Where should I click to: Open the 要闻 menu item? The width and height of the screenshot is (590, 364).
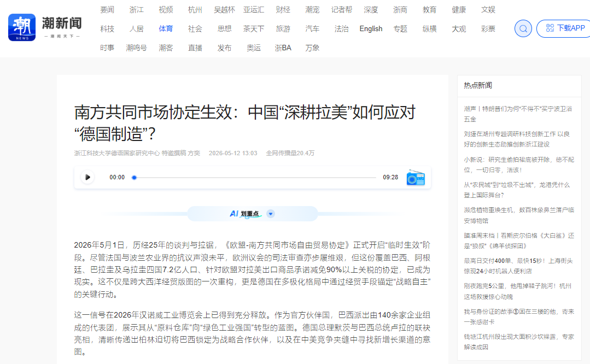107,10
